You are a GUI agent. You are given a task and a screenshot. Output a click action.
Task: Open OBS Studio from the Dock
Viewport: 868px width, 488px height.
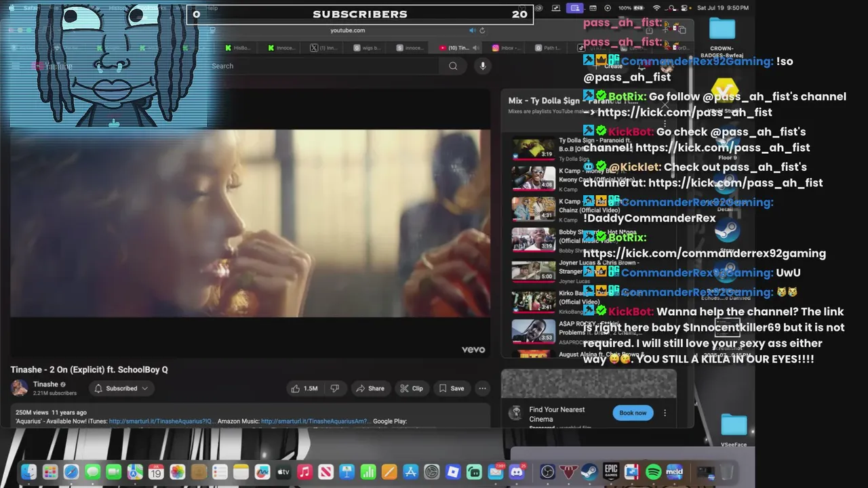(x=547, y=472)
